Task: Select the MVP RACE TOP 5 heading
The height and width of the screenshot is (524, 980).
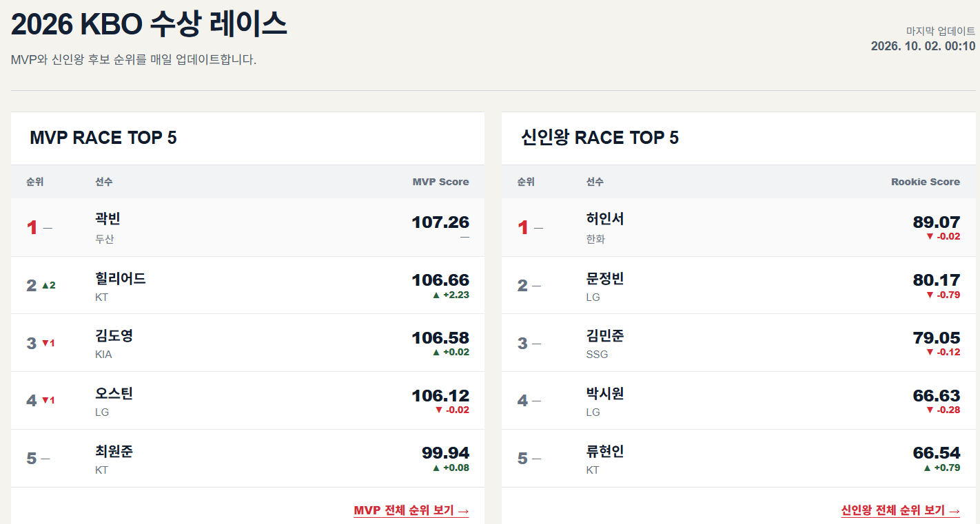Action: click(103, 138)
